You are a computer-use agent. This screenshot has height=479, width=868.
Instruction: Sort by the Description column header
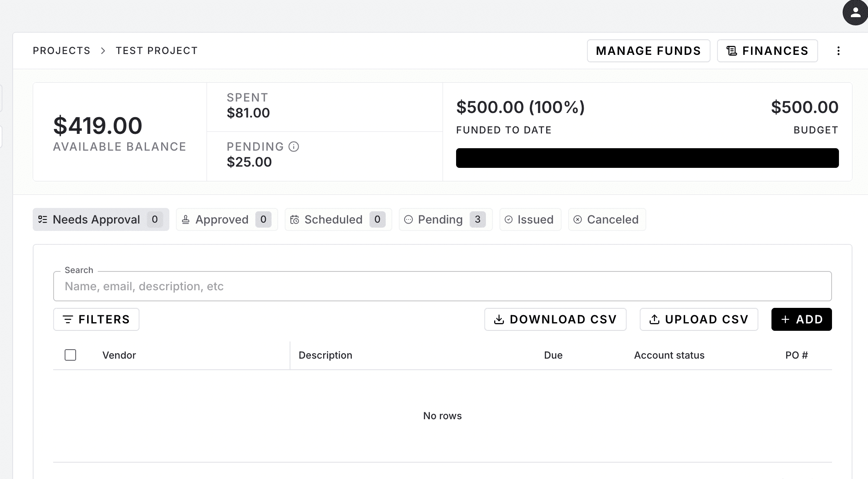(325, 355)
